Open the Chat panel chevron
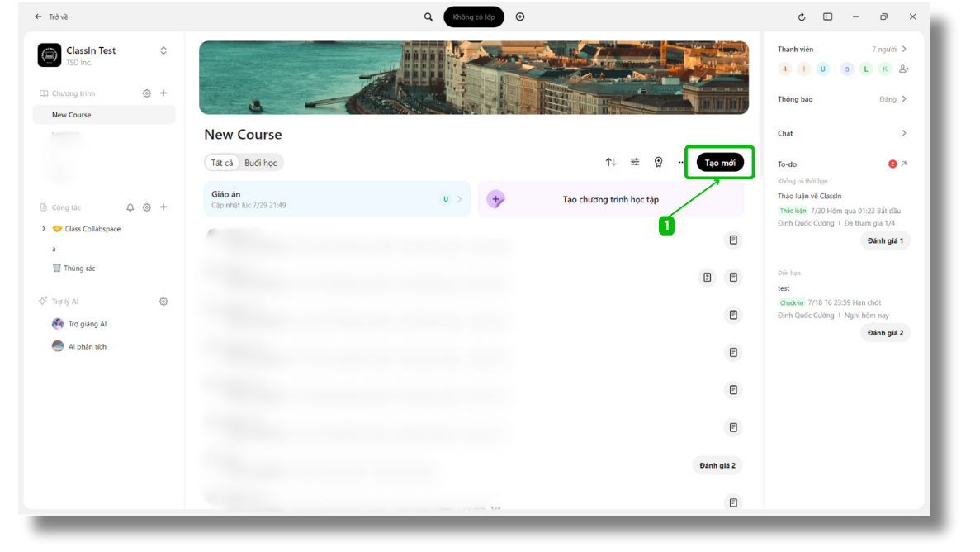The image size is (980, 552). [x=904, y=133]
